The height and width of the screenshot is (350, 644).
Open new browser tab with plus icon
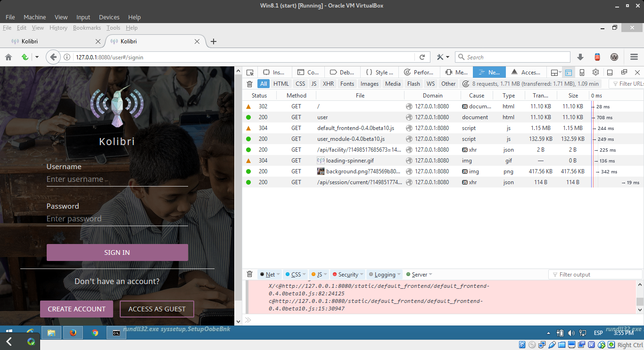tap(213, 41)
